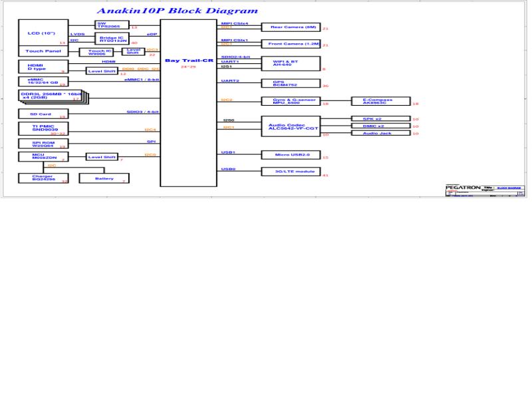Click the Anakin10P Block Diagram title
532x399 pixels.
tap(177, 11)
